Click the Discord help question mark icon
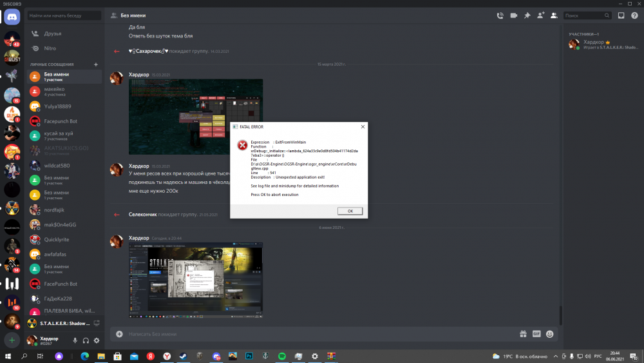Screen dimensions: 644x363 click(x=634, y=15)
